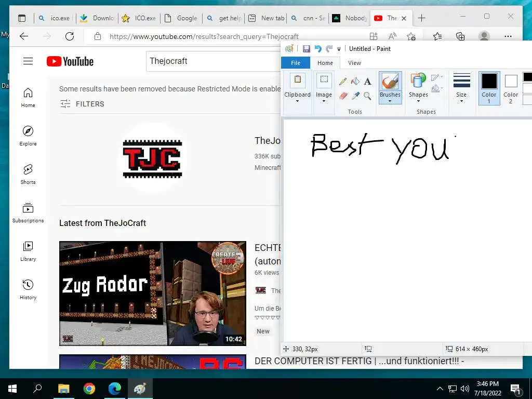Open Edge Collections icon
The height and width of the screenshot is (399, 532).
[460, 36]
